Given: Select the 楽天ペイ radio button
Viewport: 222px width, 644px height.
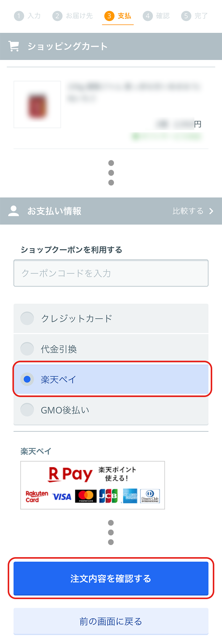Looking at the screenshot, I should coord(27,379).
